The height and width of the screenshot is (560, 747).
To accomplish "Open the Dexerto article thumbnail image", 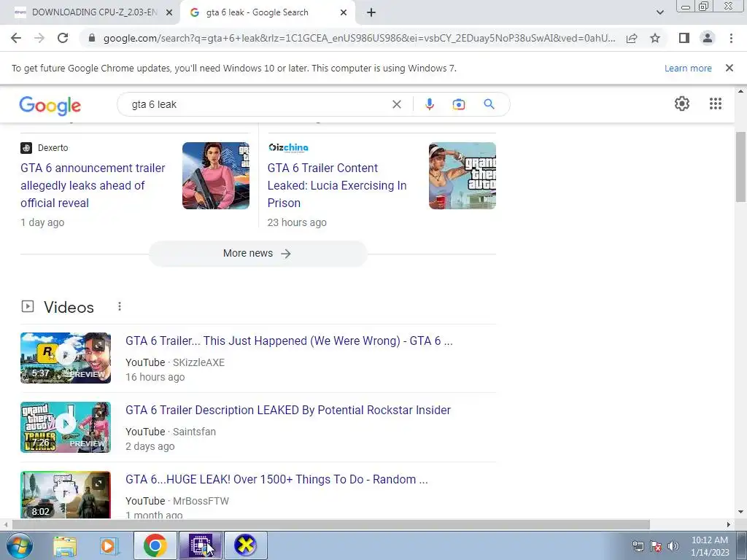I will (216, 176).
